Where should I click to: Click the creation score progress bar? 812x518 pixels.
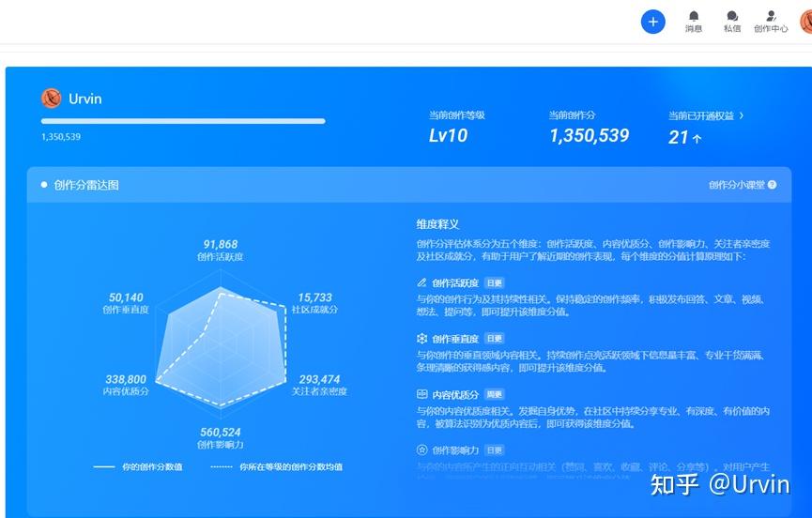coord(183,121)
